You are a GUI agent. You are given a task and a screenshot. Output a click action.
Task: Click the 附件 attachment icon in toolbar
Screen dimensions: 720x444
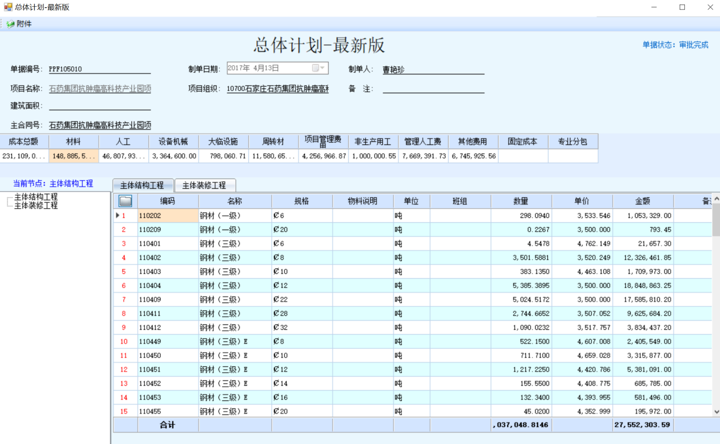pos(10,24)
